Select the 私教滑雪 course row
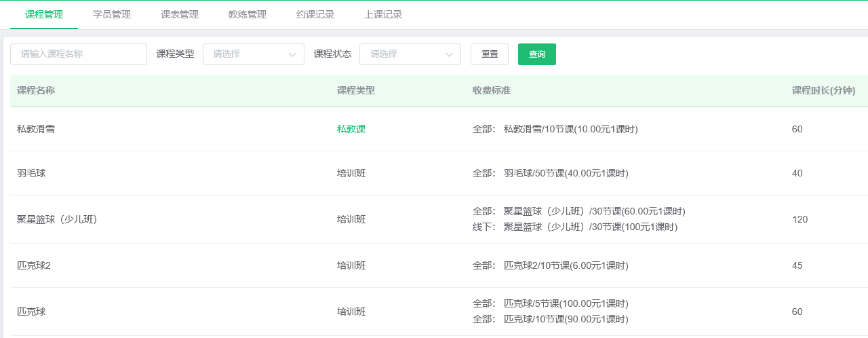Viewport: 868px width, 338px height. coord(439,129)
